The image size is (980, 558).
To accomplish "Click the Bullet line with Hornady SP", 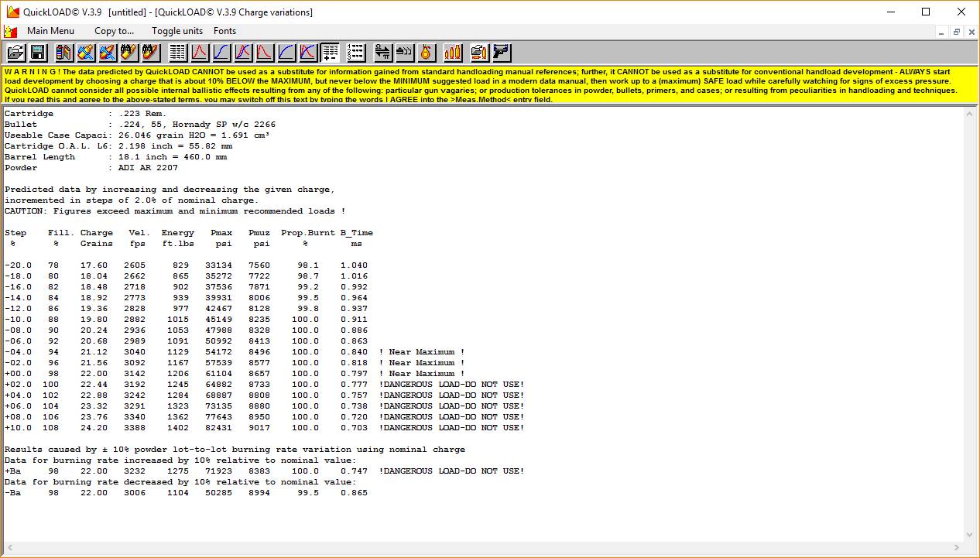I will [x=140, y=125].
